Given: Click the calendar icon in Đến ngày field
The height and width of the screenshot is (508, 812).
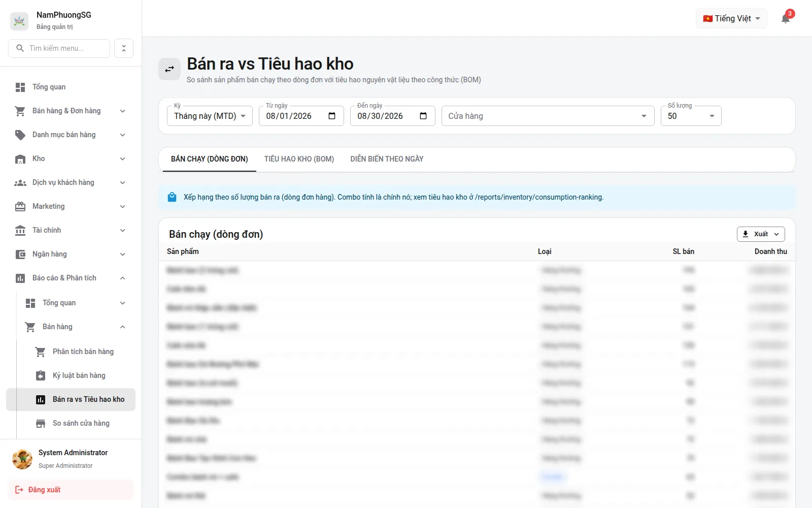Looking at the screenshot, I should [423, 116].
